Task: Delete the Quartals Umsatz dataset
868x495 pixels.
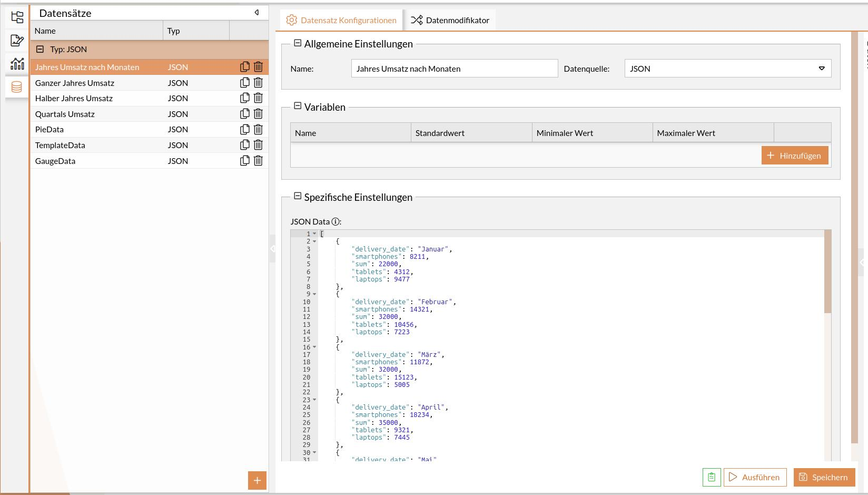Action: (x=258, y=114)
